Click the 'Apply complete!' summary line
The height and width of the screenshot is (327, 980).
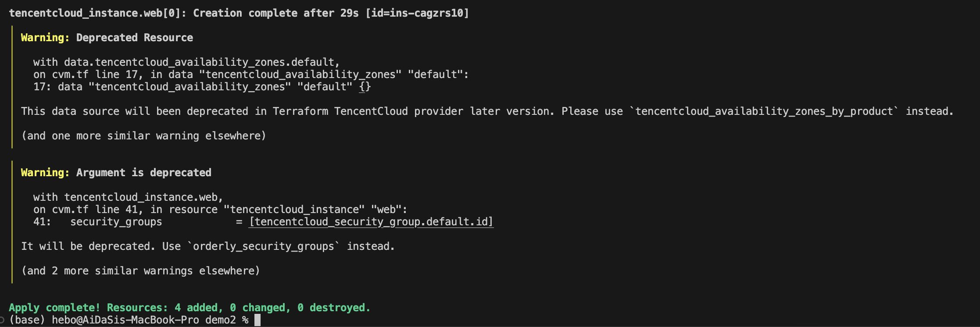pyautogui.click(x=190, y=308)
